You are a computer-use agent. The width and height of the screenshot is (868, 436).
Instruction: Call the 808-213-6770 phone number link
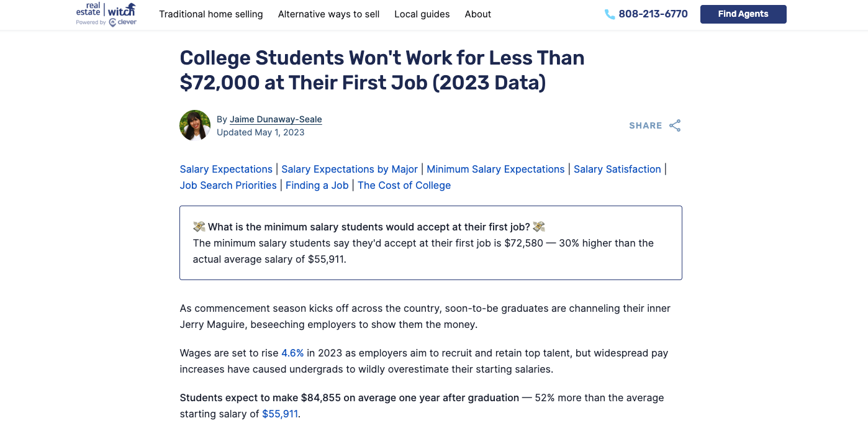coord(653,14)
